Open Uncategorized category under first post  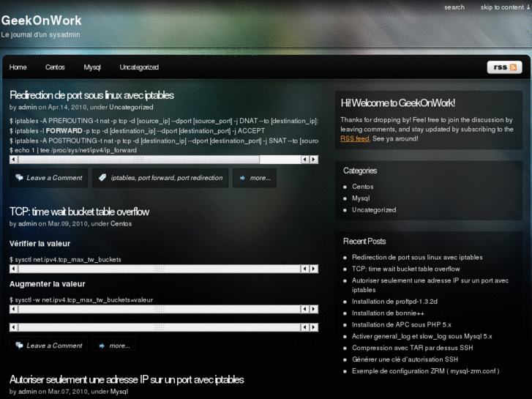click(131, 108)
